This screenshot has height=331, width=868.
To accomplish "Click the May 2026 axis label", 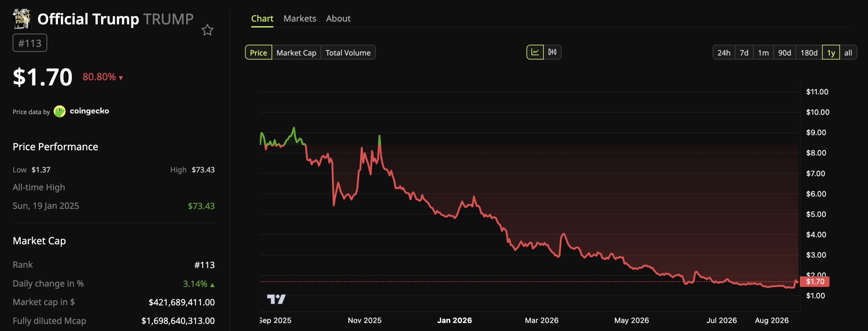I will [632, 320].
